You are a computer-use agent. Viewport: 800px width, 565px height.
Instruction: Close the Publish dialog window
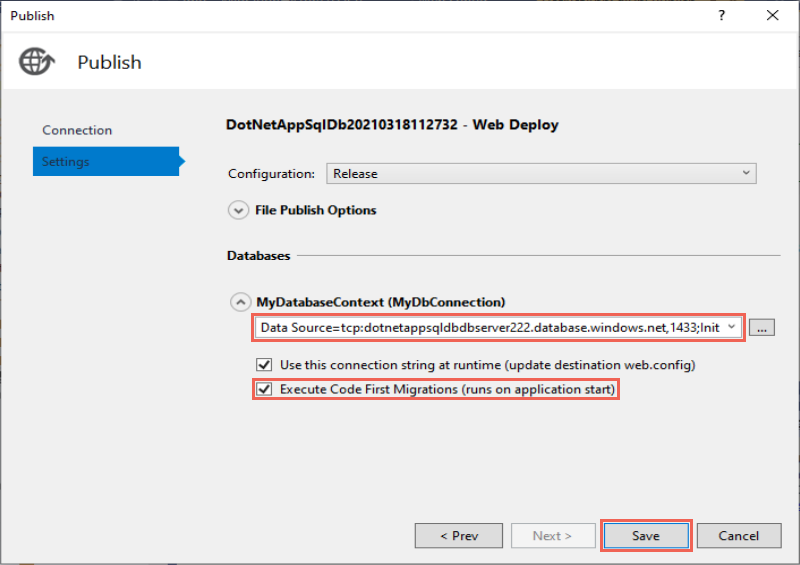(772, 15)
